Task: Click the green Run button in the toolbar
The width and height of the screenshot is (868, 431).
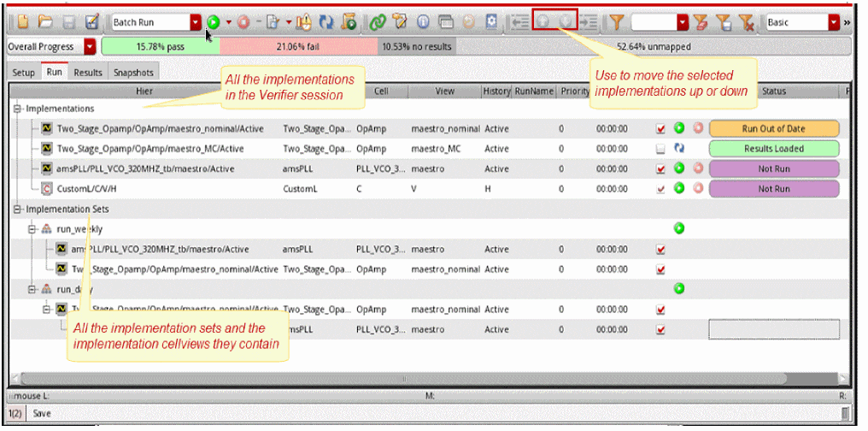Action: [213, 22]
